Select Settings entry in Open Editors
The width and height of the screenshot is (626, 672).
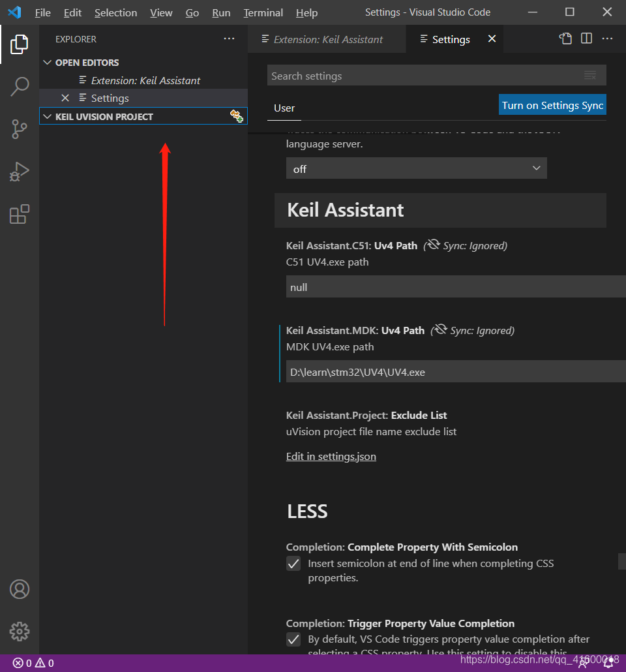(143, 98)
